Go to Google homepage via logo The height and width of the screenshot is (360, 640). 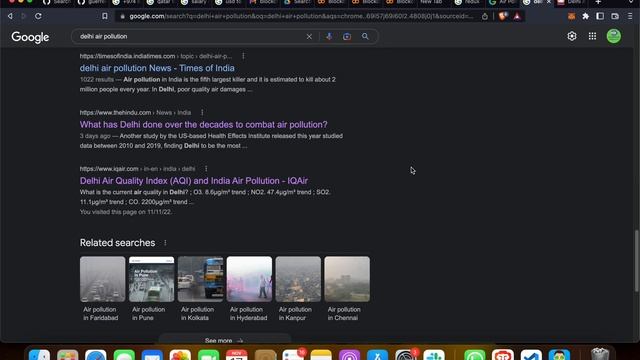coord(30,37)
